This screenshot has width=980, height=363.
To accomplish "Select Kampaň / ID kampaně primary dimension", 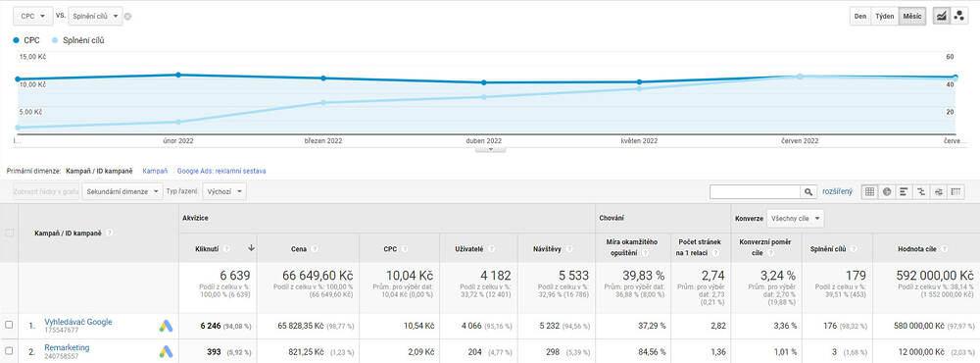I will (99, 171).
